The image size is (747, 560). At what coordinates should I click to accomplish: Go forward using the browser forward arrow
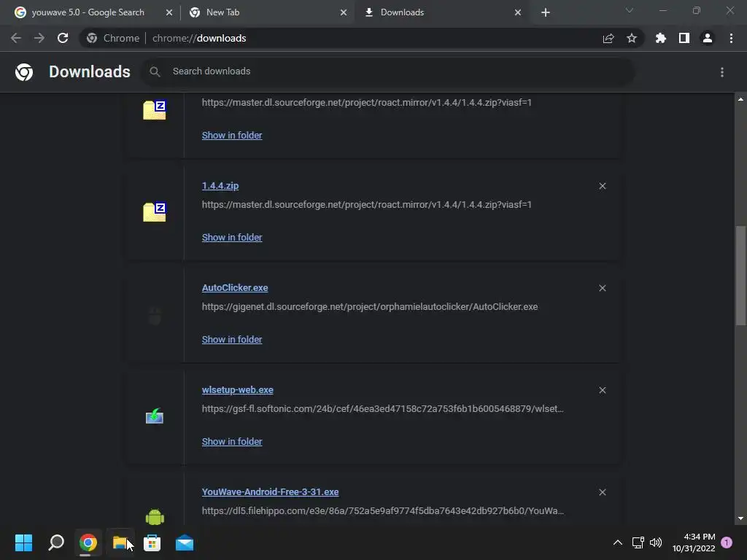coord(39,38)
